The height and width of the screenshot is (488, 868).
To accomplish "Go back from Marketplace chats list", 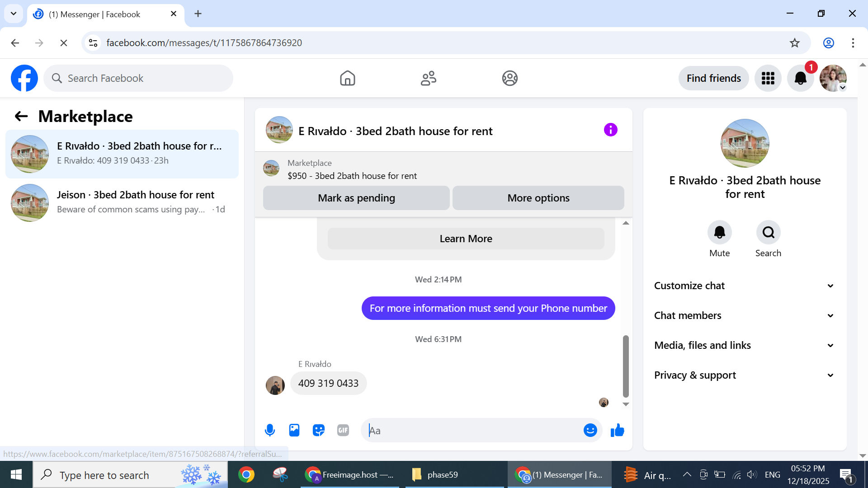I will (x=21, y=116).
